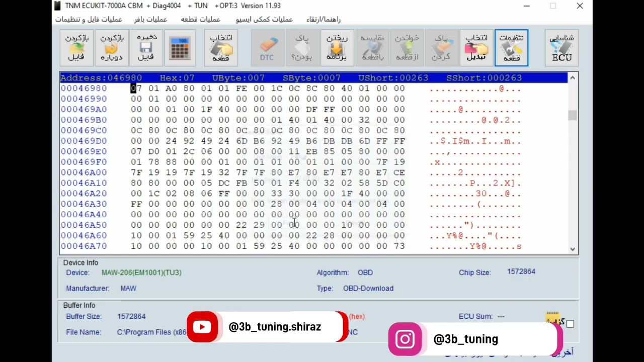The image size is (644, 362).
Task: Click the Algorithm value OBD
Action: 365,273
